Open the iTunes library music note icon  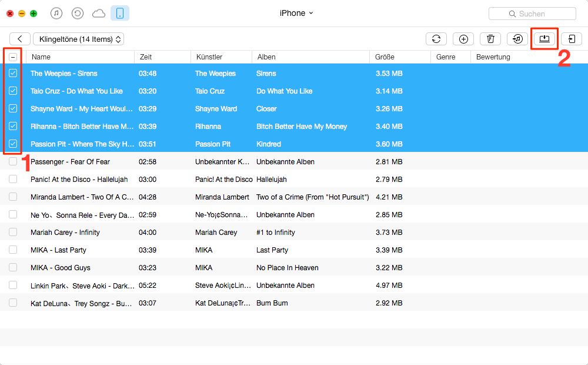point(56,14)
